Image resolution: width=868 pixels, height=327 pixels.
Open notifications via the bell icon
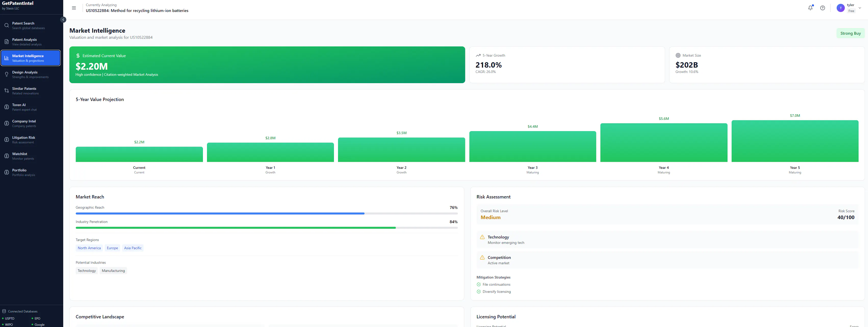pos(810,8)
